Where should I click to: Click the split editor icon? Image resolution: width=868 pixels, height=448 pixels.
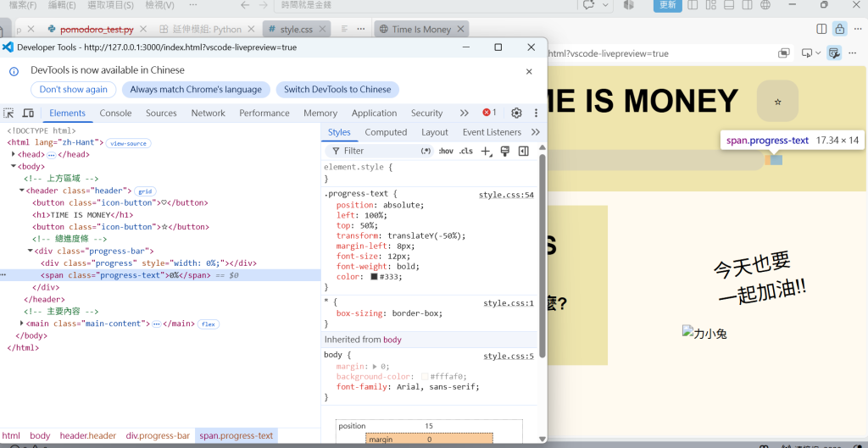point(821,29)
